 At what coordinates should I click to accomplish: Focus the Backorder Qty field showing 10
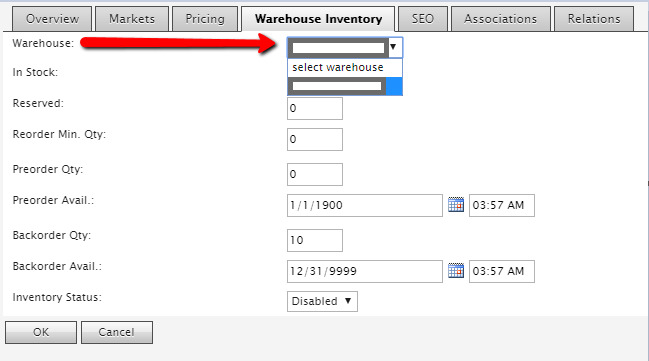[315, 240]
